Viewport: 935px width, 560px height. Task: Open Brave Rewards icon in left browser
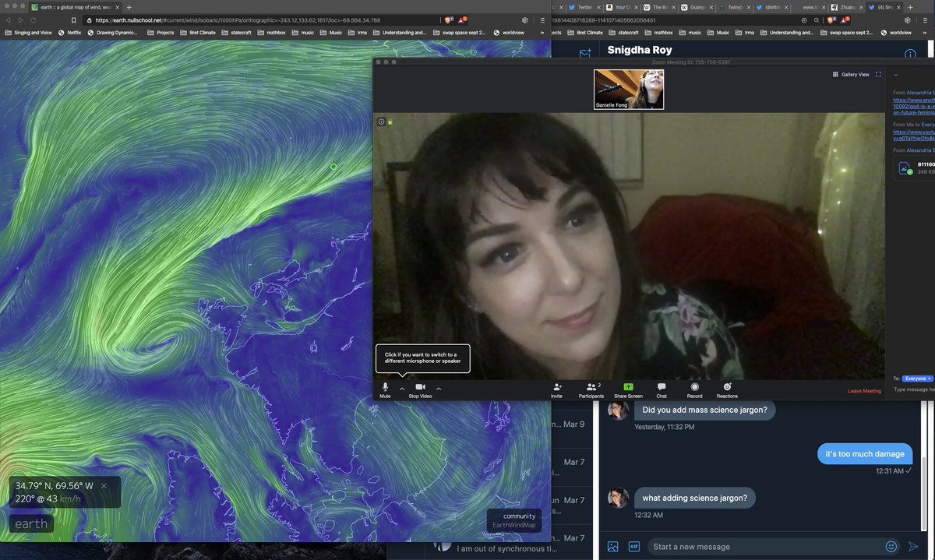click(462, 19)
